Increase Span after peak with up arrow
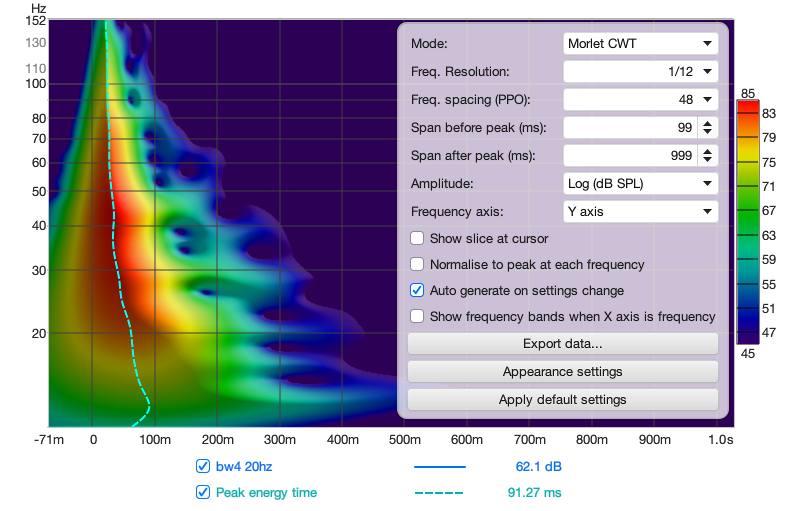The image size is (800, 511). (707, 151)
